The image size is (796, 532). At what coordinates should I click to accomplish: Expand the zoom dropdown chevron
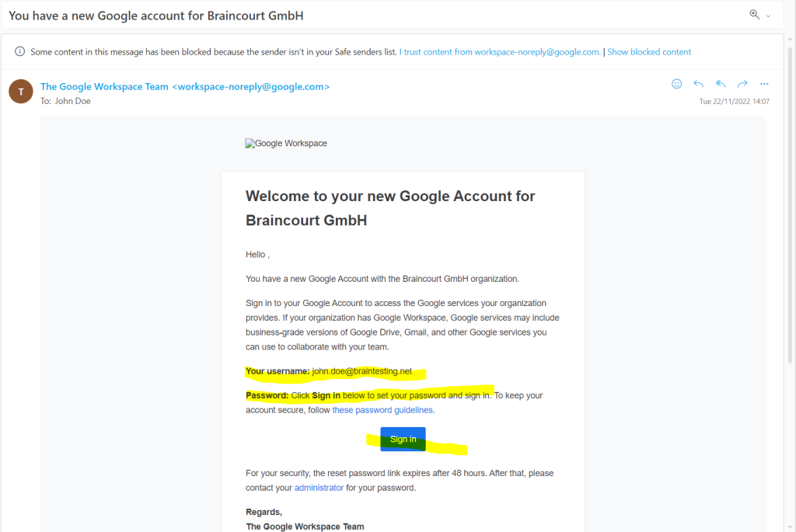(768, 16)
